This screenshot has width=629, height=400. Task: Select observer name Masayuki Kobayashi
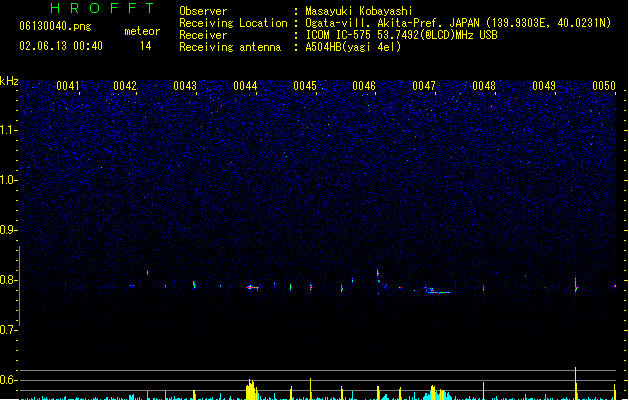pos(359,11)
